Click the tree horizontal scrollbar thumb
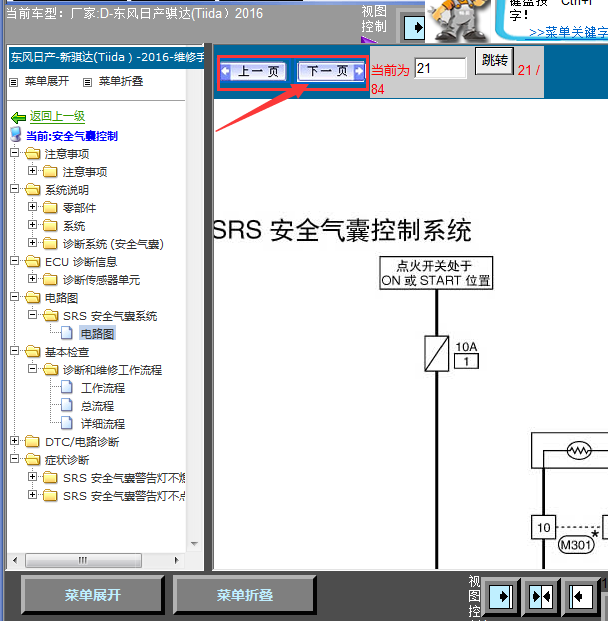608x621 pixels. pos(83,560)
